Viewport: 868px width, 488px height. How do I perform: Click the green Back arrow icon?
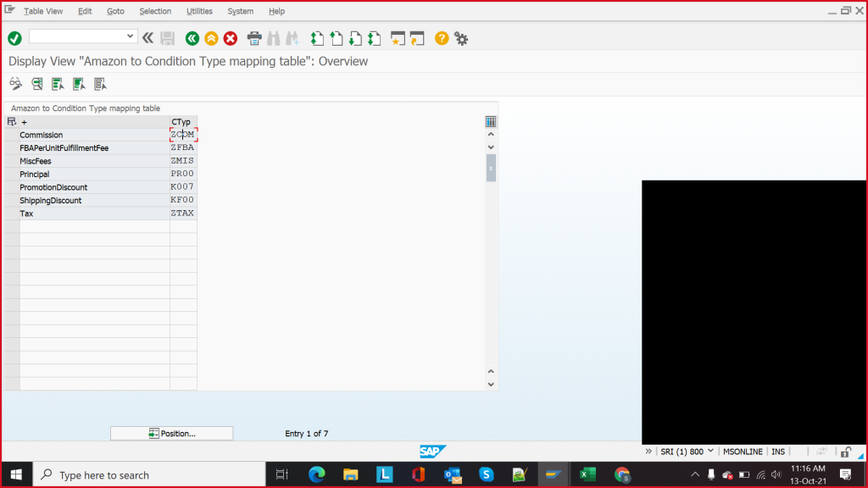click(192, 38)
